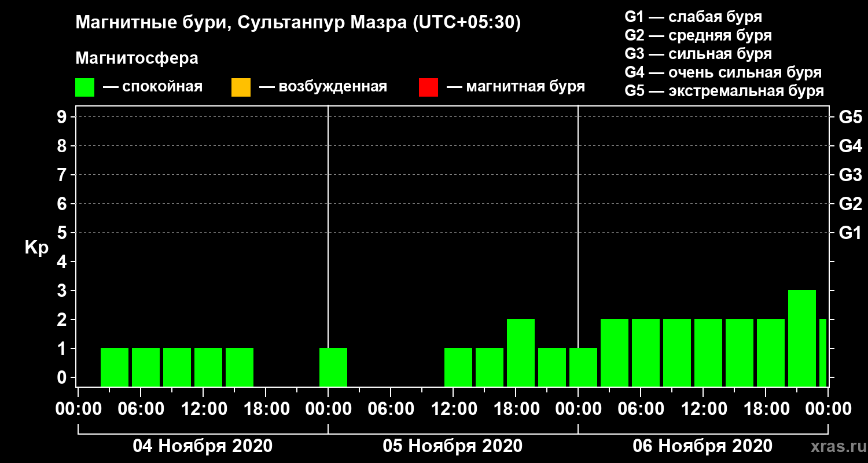Click the Kp=2 bar at 18:00 on 05 November
The height and width of the screenshot is (463, 868).
pyautogui.click(x=521, y=352)
